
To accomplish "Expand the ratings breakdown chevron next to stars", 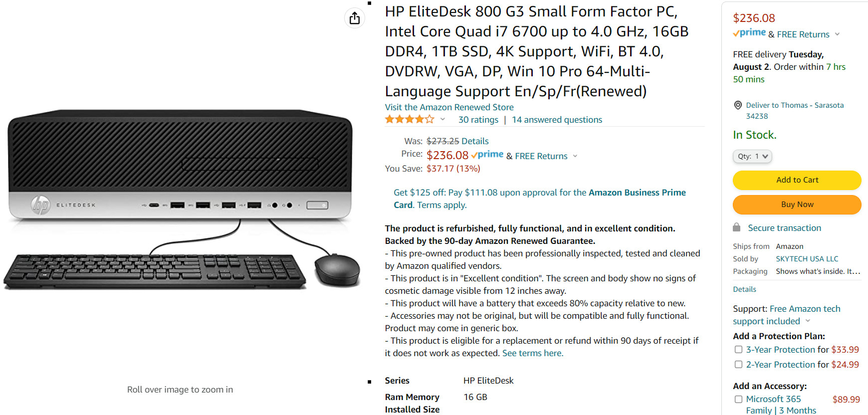I will tap(442, 119).
